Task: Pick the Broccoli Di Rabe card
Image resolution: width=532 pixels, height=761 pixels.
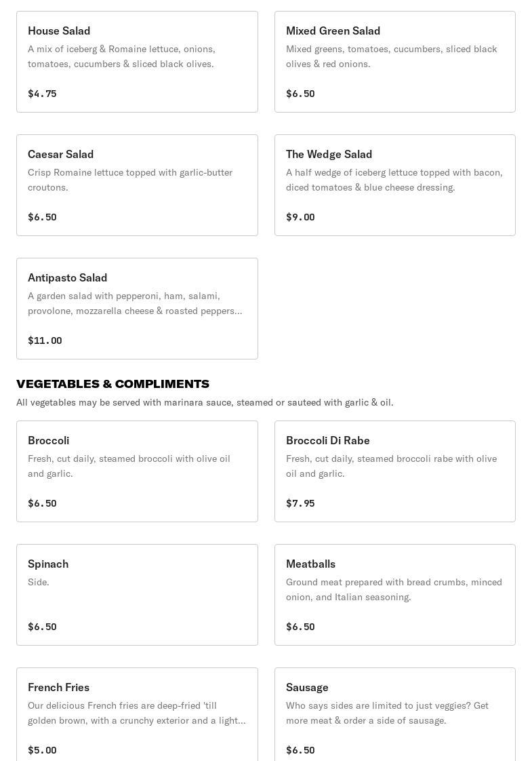Action: coord(394,471)
